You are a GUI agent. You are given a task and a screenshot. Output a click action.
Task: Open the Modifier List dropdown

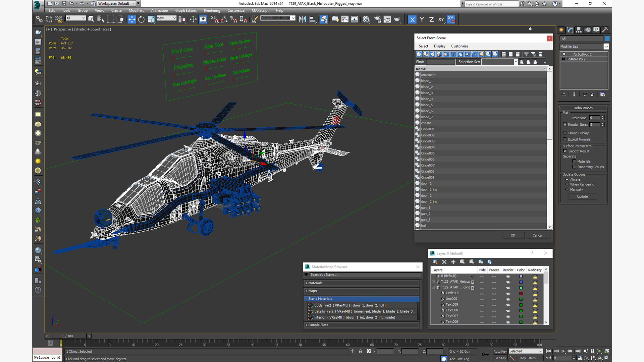(x=584, y=47)
